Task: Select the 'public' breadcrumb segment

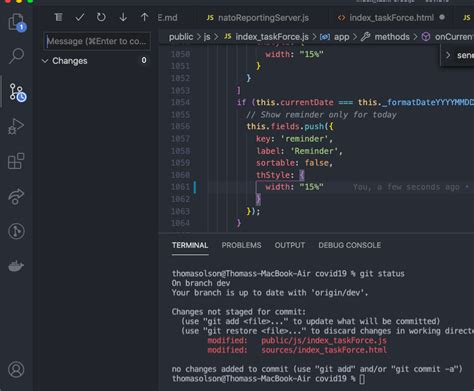Action: tap(181, 37)
